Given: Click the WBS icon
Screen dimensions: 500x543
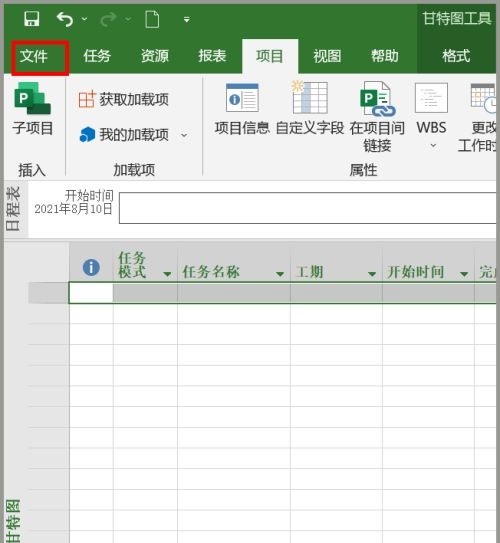Looking at the screenshot, I should tap(431, 98).
